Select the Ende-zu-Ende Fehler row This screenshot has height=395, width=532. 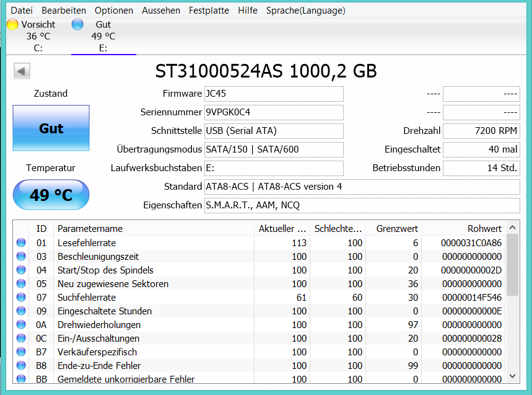point(259,365)
